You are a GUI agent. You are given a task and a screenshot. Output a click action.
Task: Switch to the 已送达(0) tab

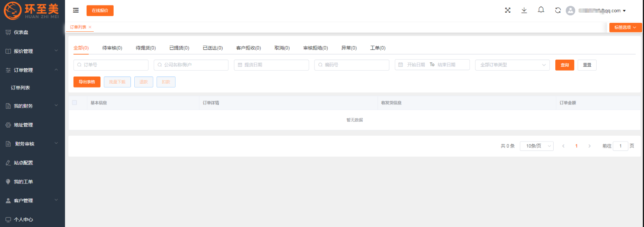point(212,48)
